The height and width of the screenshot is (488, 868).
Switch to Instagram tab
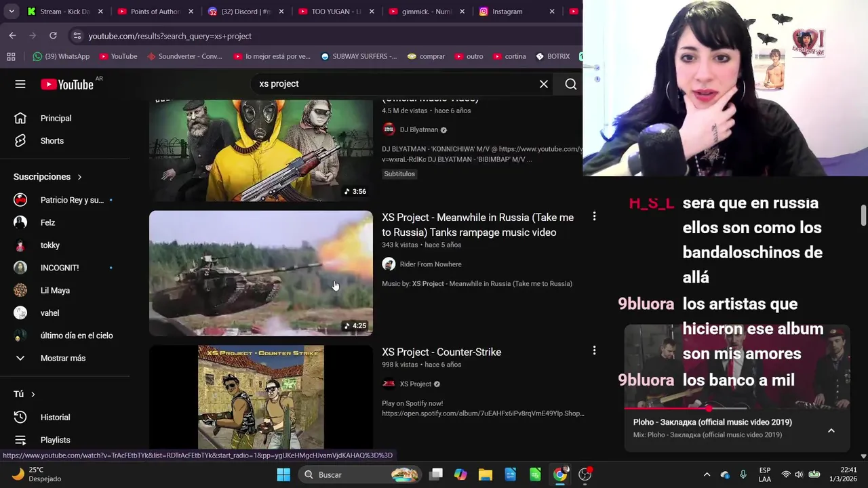[x=507, y=12]
